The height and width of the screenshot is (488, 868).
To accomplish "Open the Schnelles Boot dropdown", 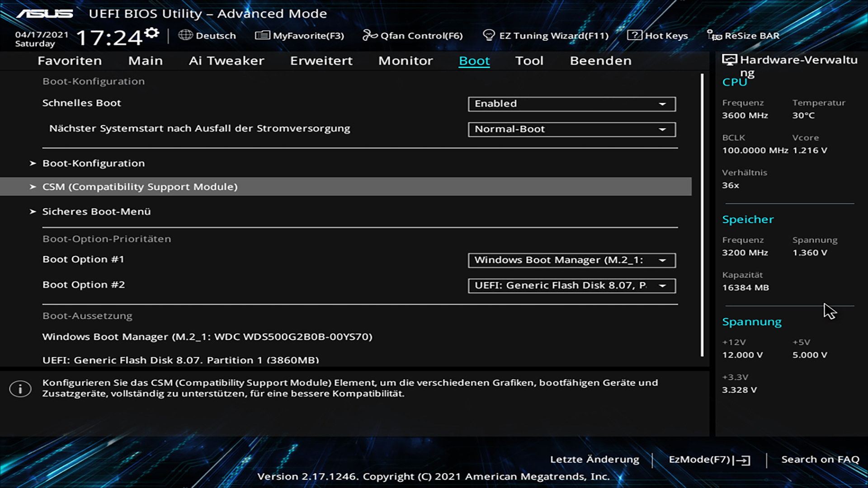I will tap(571, 104).
